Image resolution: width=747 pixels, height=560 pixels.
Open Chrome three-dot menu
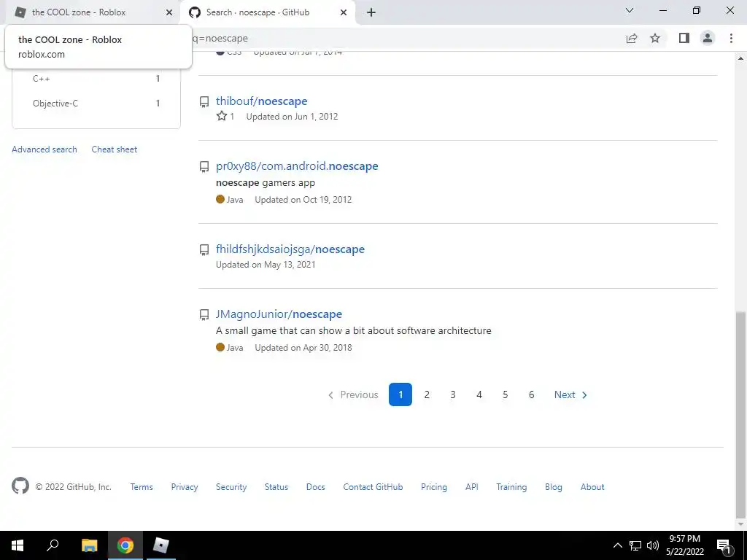[731, 38]
